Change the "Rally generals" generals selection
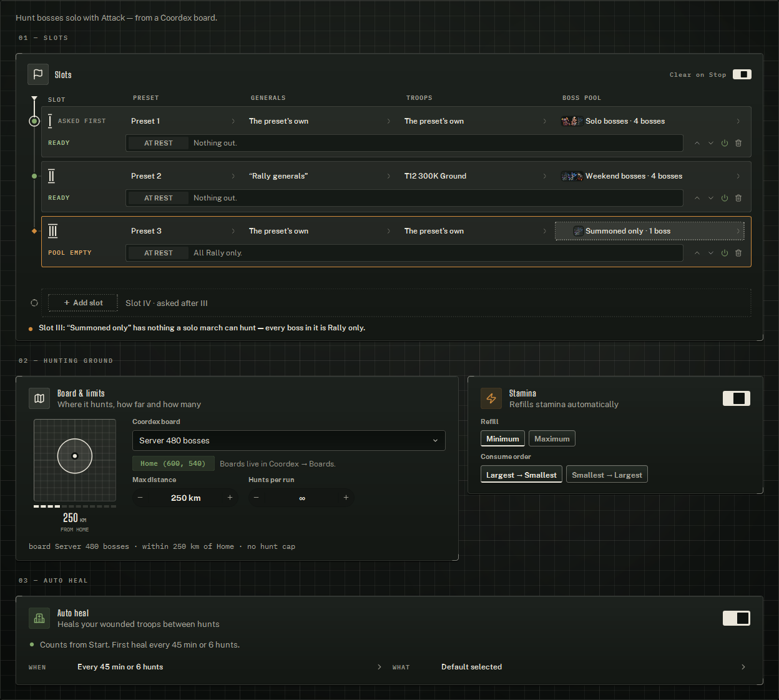Image resolution: width=779 pixels, height=700 pixels. 320,176
